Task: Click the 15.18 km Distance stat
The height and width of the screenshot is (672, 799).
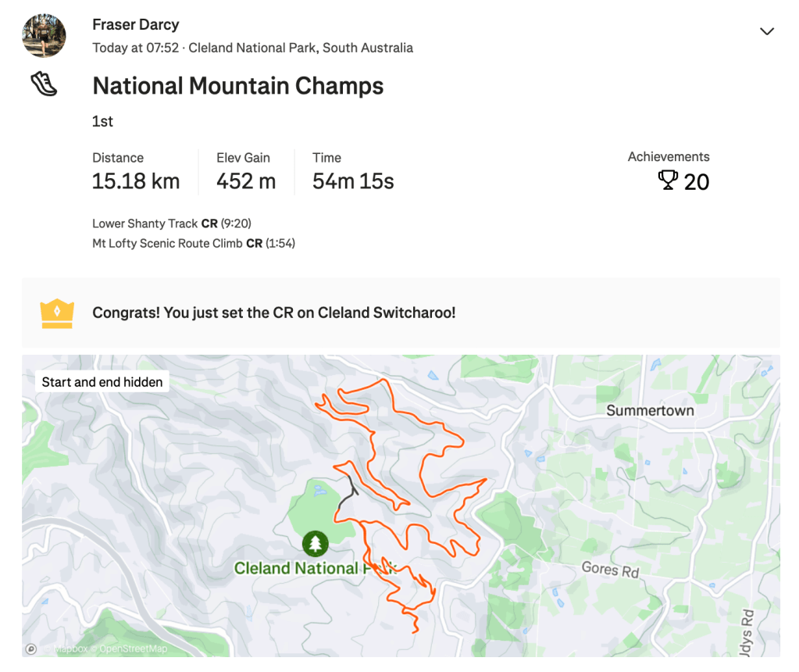Action: tap(136, 182)
